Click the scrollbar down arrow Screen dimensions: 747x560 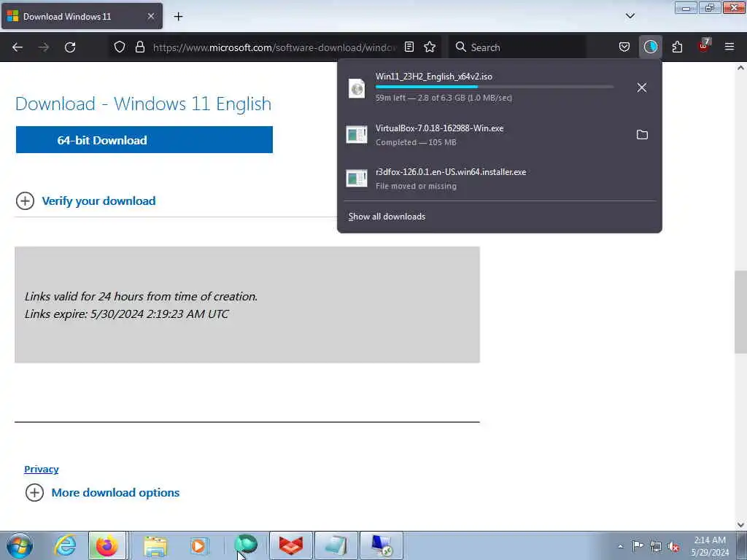[x=740, y=525]
